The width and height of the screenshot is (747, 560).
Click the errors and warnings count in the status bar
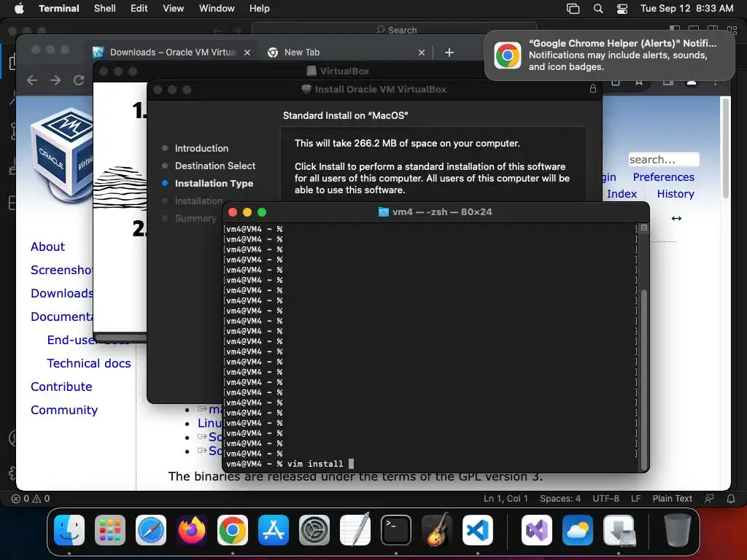(x=31, y=499)
